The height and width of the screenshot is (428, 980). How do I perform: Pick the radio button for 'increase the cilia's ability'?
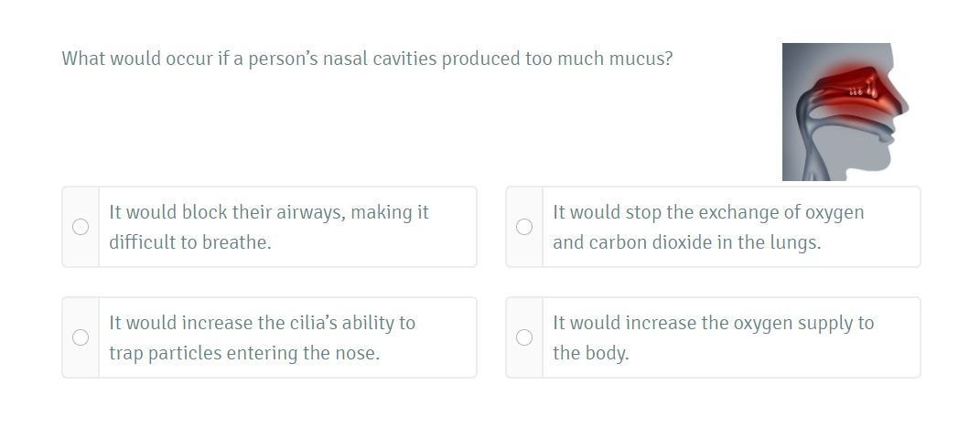pos(81,337)
